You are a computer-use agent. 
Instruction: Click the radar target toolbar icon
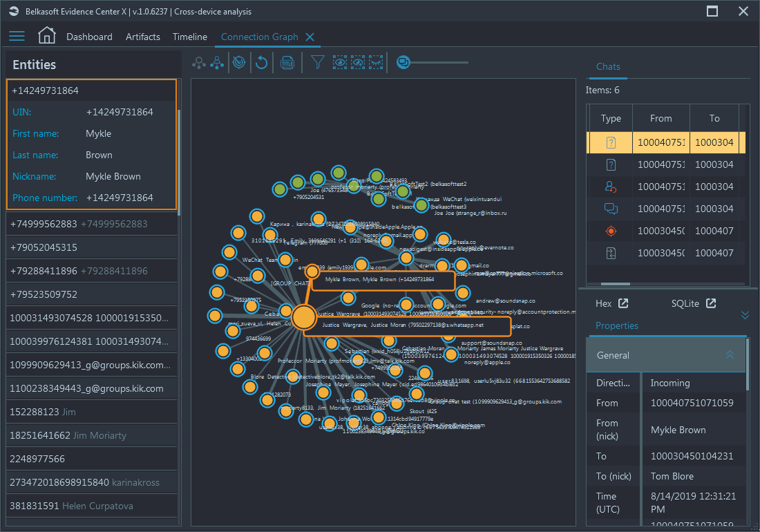pyautogui.click(x=239, y=62)
